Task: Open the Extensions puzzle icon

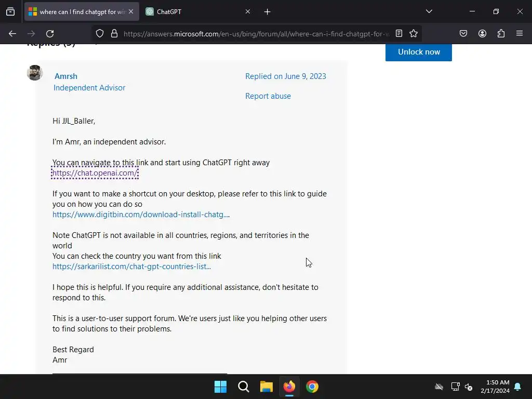Action: [x=501, y=34]
